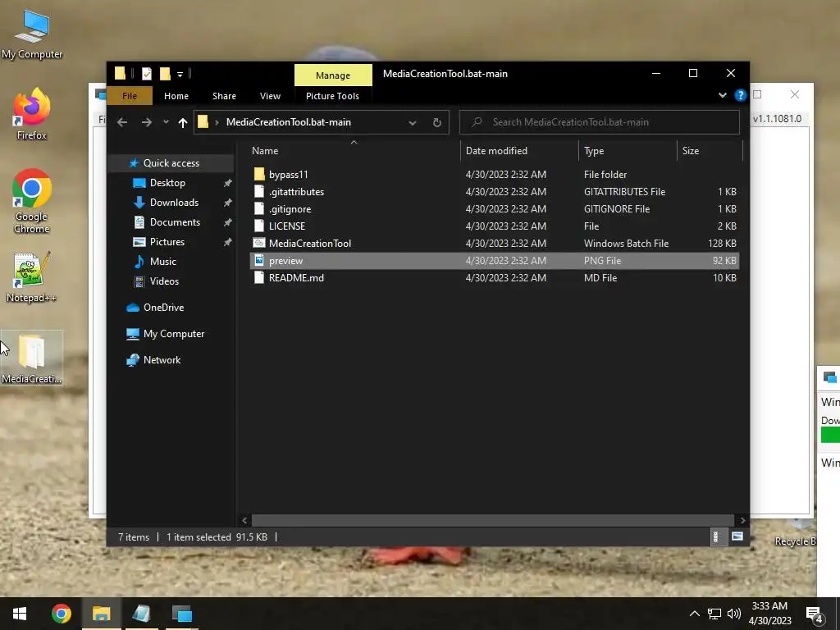
Task: Go up one folder level
Action: [x=183, y=122]
